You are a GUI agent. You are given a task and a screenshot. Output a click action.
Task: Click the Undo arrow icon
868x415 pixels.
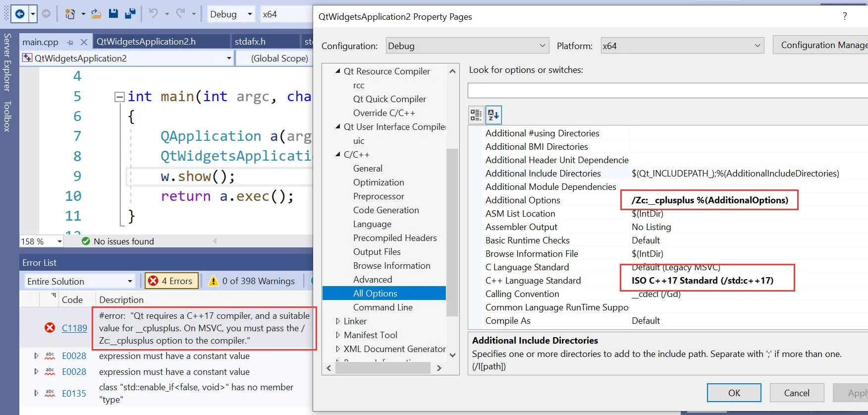coord(154,14)
